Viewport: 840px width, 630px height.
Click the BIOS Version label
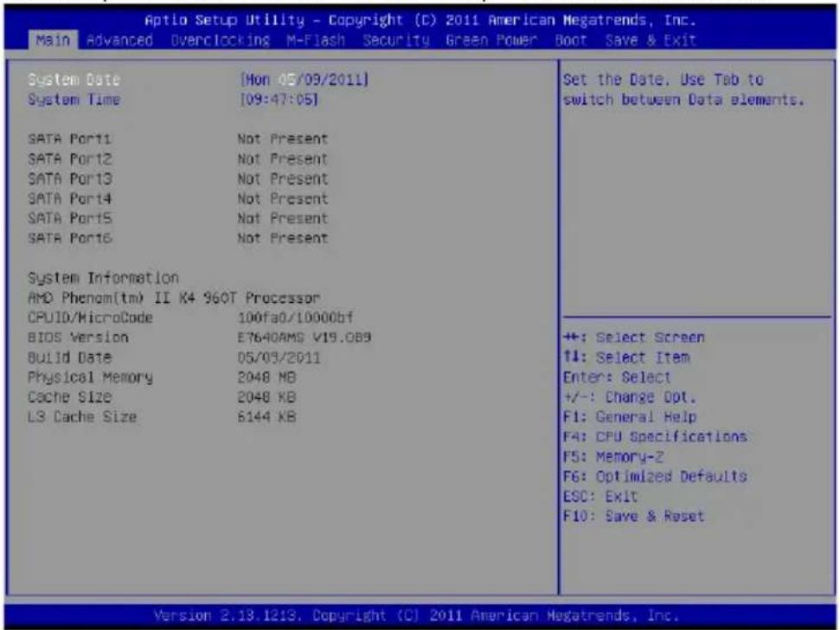(78, 337)
